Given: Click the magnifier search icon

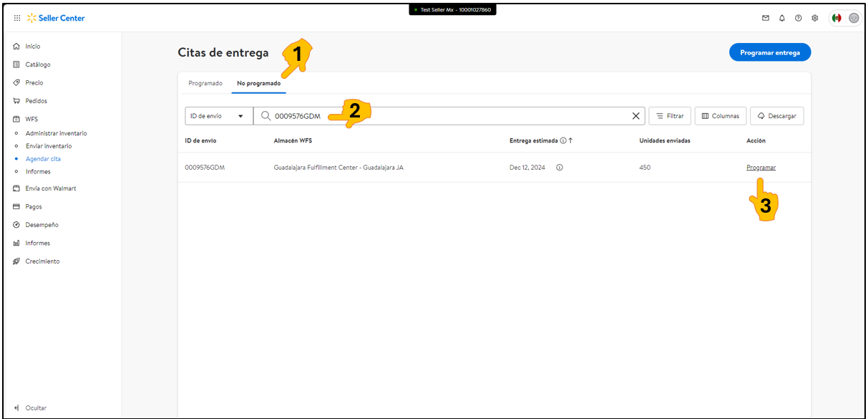Looking at the screenshot, I should point(265,116).
